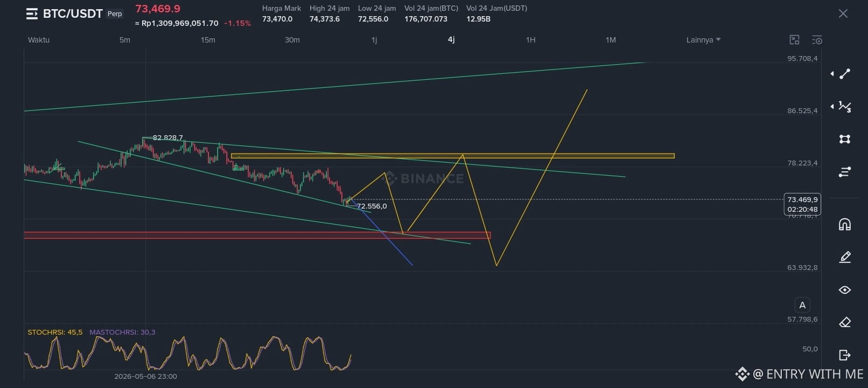This screenshot has height=388, width=868.
Task: Click the 95.708,4 price axis label
Action: pos(802,58)
